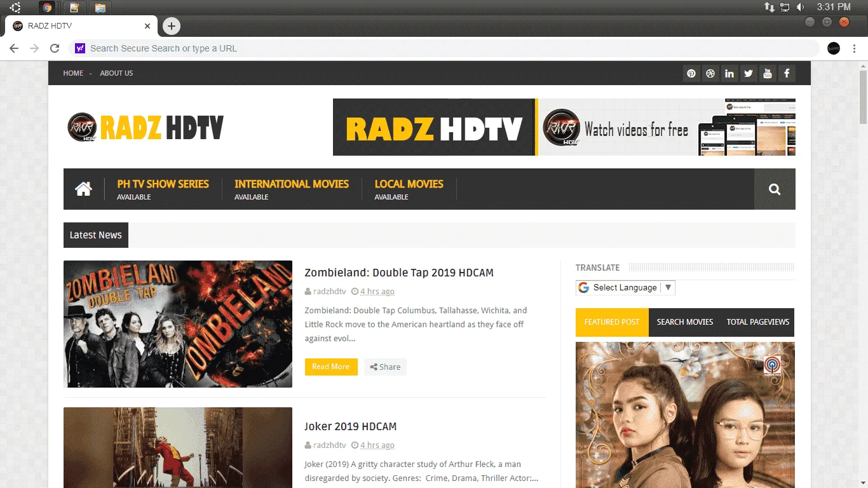This screenshot has width=868, height=488.
Task: Open the text editor panel icon
Action: (x=74, y=8)
